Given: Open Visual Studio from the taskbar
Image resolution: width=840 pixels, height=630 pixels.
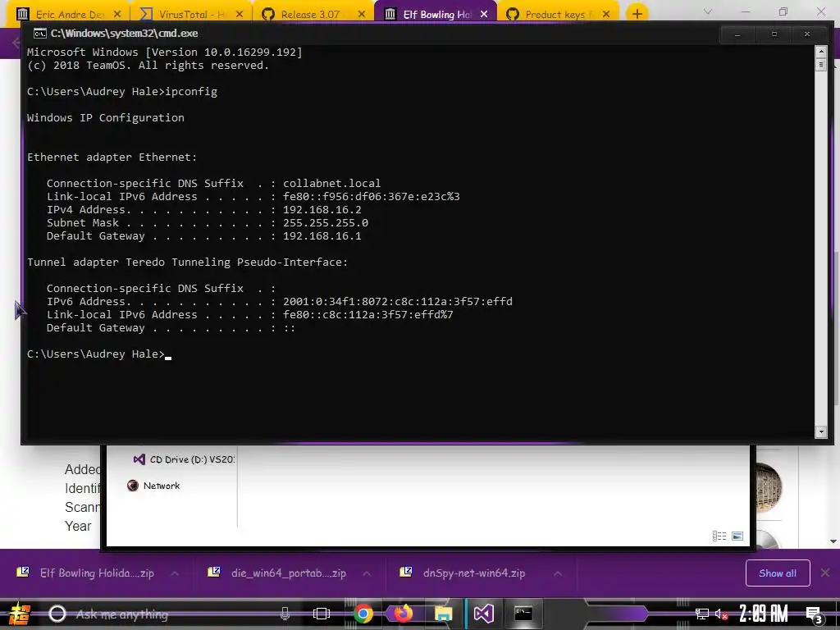Looking at the screenshot, I should 483,614.
